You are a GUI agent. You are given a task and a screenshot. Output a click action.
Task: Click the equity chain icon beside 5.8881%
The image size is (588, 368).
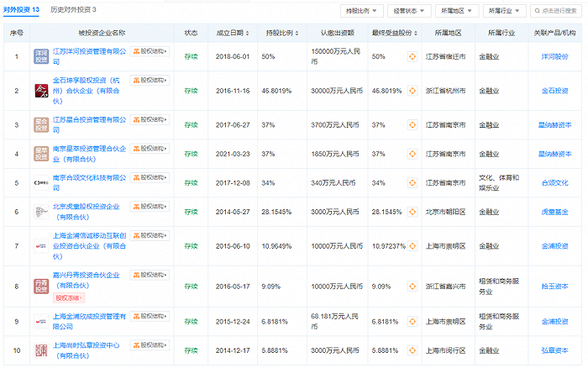click(412, 349)
